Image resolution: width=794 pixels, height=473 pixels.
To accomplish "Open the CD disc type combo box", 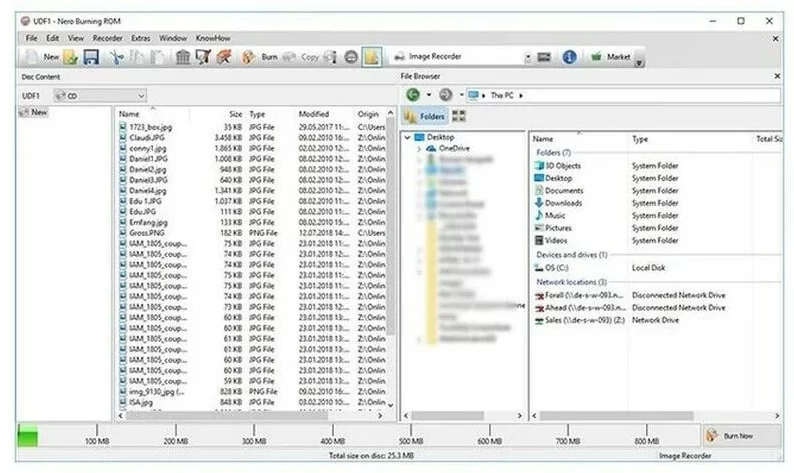I will pos(100,95).
